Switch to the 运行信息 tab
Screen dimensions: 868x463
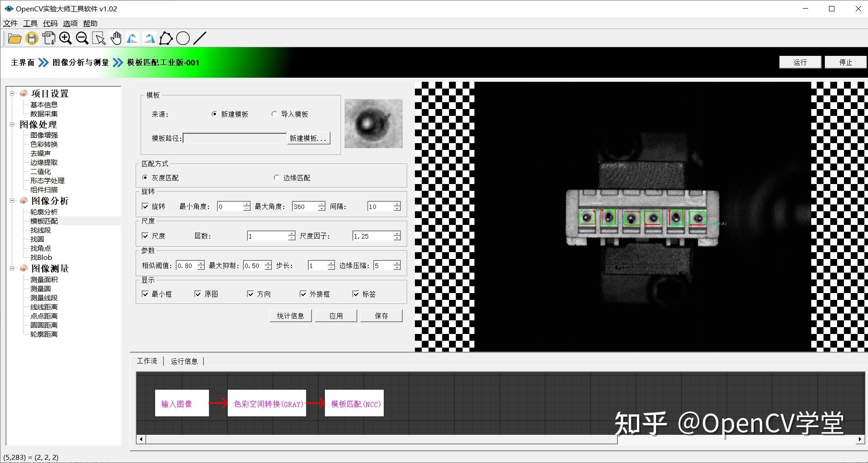pyautogui.click(x=184, y=361)
